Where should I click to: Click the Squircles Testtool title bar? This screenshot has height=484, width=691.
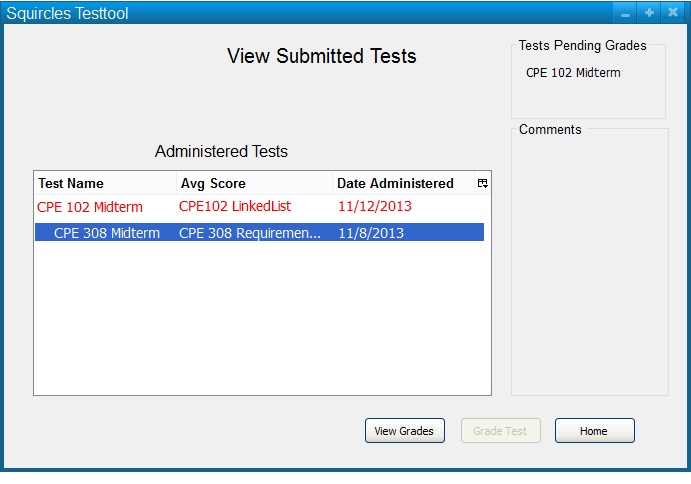[x=300, y=14]
